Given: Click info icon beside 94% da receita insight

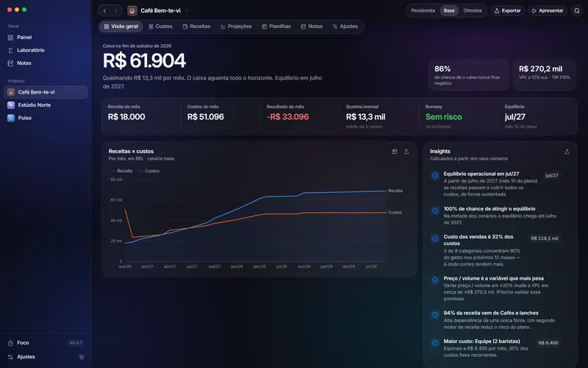Looking at the screenshot, I should click(435, 315).
